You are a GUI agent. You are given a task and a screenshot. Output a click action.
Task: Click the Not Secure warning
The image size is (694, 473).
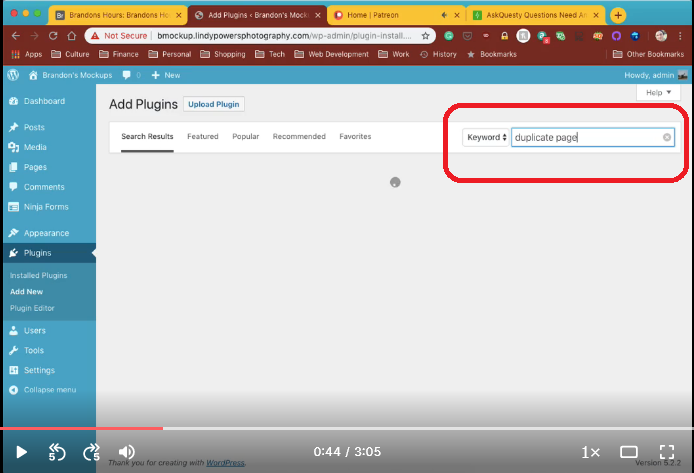coord(119,36)
